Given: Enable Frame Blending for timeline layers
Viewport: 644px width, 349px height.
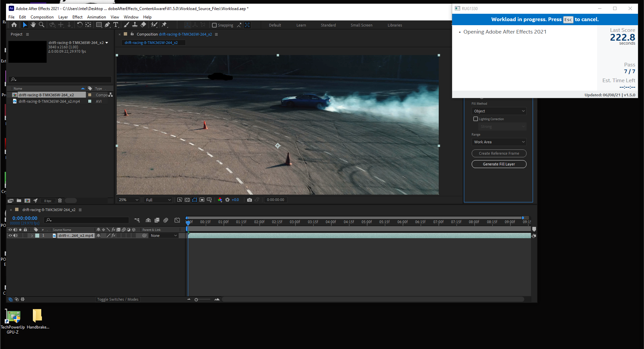Looking at the screenshot, I should 157,220.
